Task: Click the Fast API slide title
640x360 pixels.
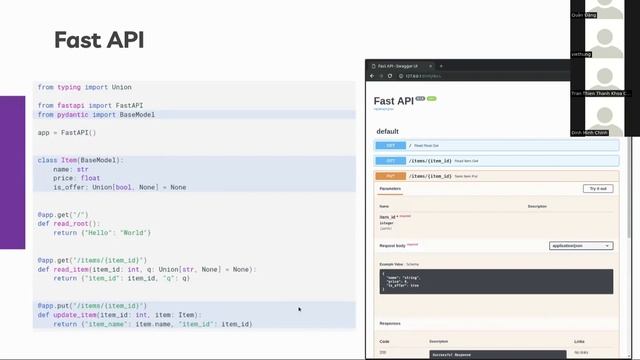Action: tap(99, 40)
